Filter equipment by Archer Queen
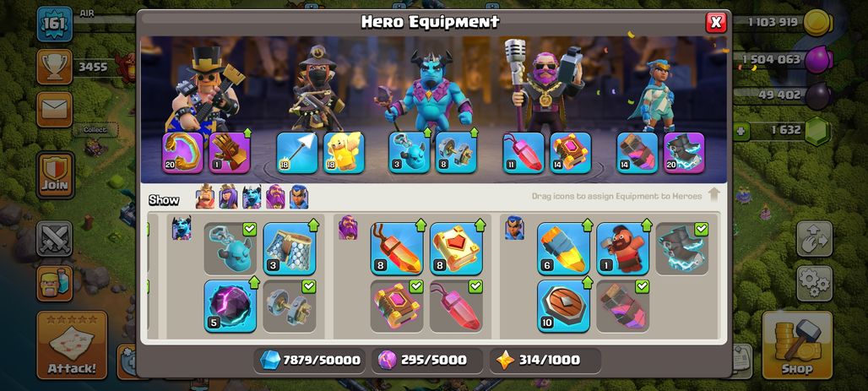Image resolution: width=868 pixels, height=391 pixels. 228,197
